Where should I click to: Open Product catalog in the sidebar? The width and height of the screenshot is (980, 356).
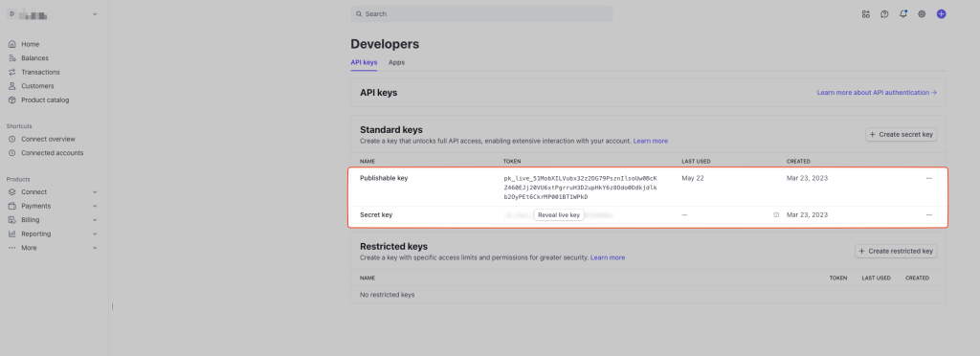(x=45, y=100)
